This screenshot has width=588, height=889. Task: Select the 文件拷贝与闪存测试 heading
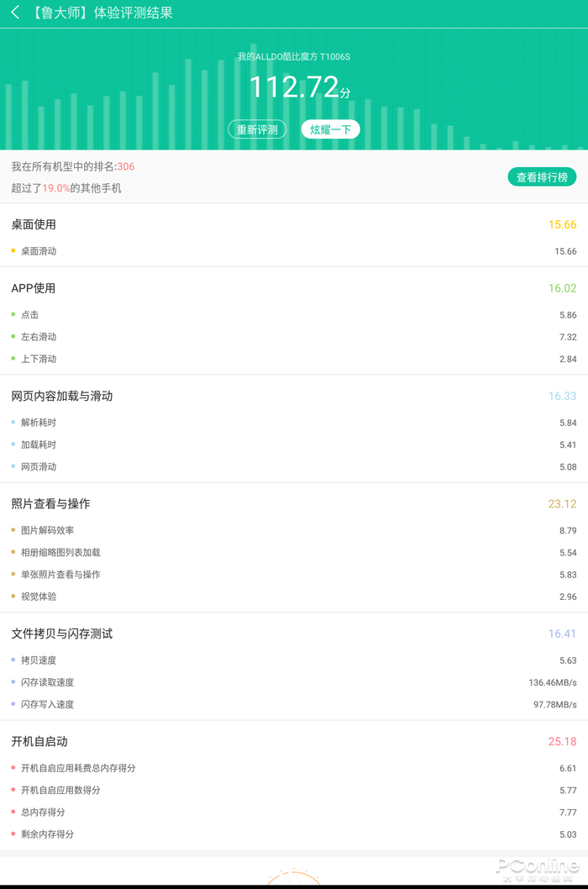[62, 634]
